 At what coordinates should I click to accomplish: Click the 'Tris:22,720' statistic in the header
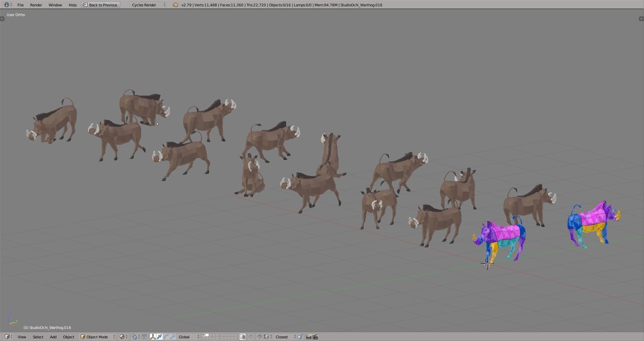coord(257,5)
